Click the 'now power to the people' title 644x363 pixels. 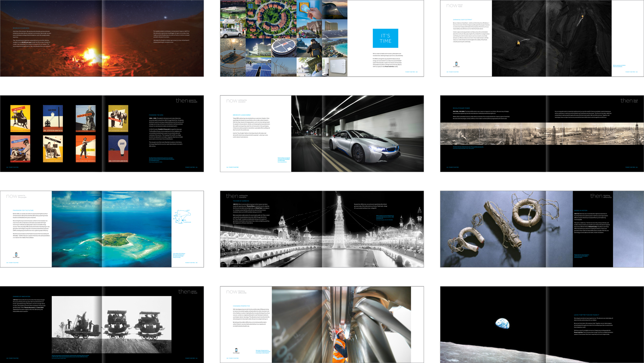[x=16, y=196]
